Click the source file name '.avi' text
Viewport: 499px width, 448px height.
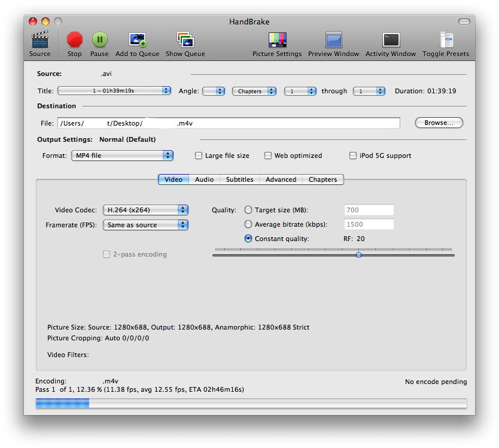[x=107, y=74]
